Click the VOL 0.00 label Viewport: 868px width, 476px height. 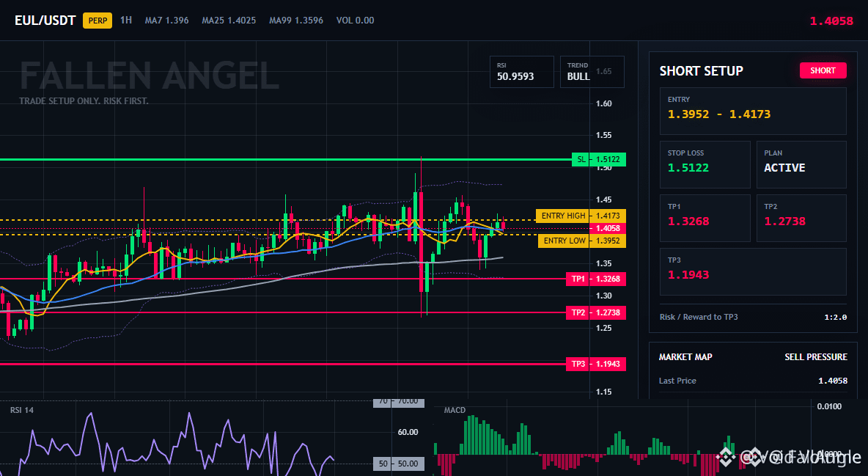click(x=356, y=21)
